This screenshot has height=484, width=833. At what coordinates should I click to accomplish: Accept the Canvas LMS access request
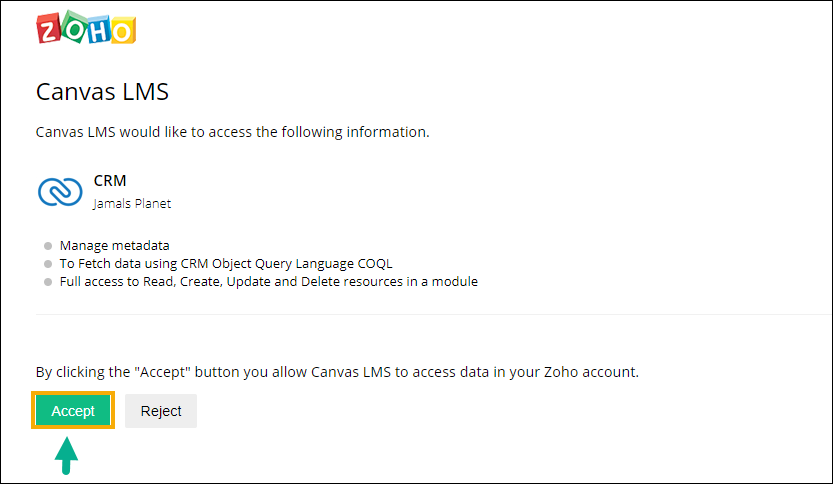click(73, 411)
